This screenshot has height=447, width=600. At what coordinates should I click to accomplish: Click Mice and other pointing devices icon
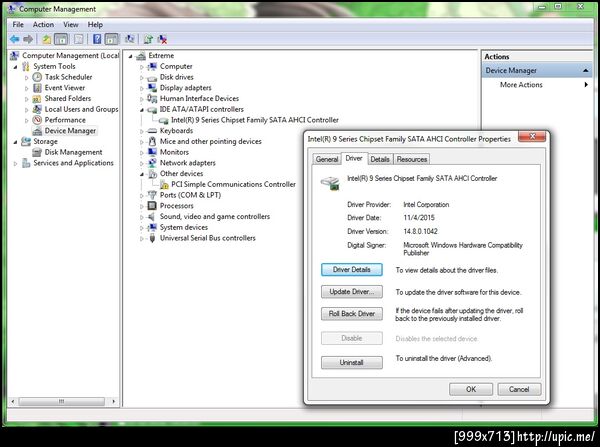point(152,142)
